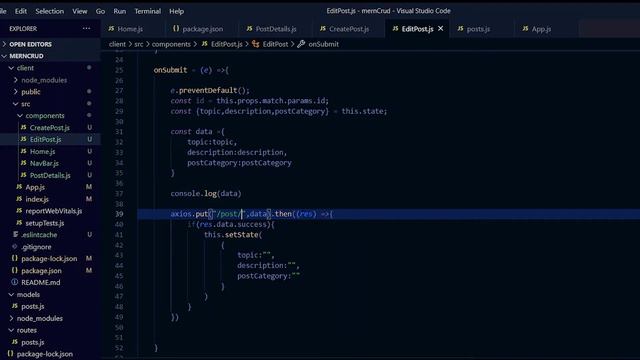
Task: Click JS icon of NavBar.js in explorer
Action: click(23, 163)
